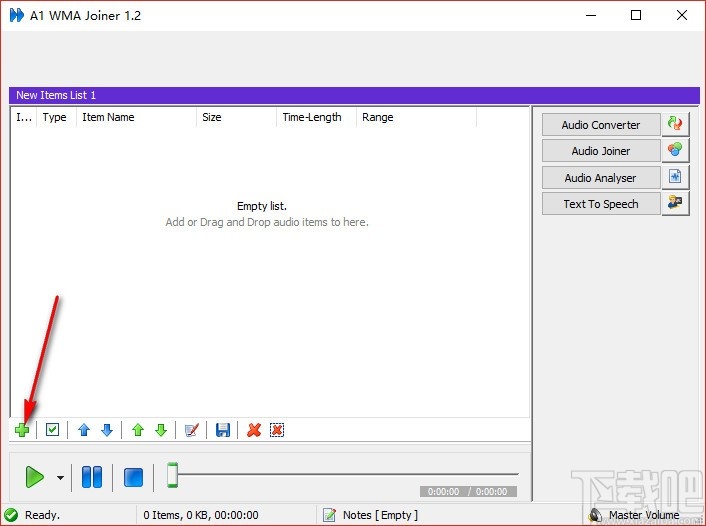Click the playback position slider handle
Screen dimensions: 706x526
172,475
